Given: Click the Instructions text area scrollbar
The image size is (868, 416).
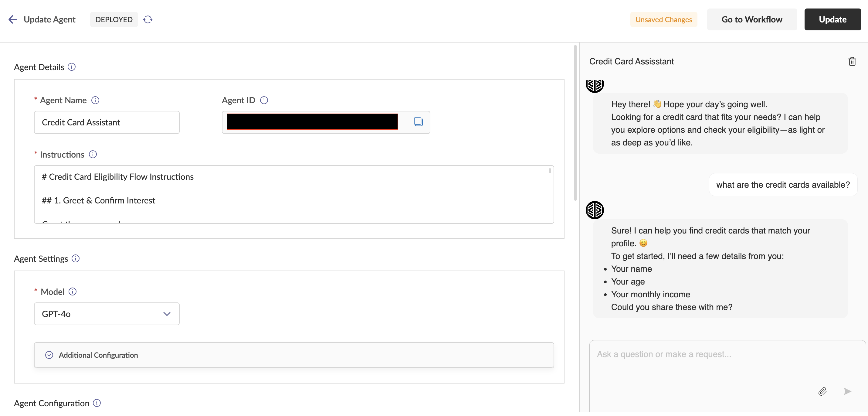Looking at the screenshot, I should pyautogui.click(x=550, y=171).
